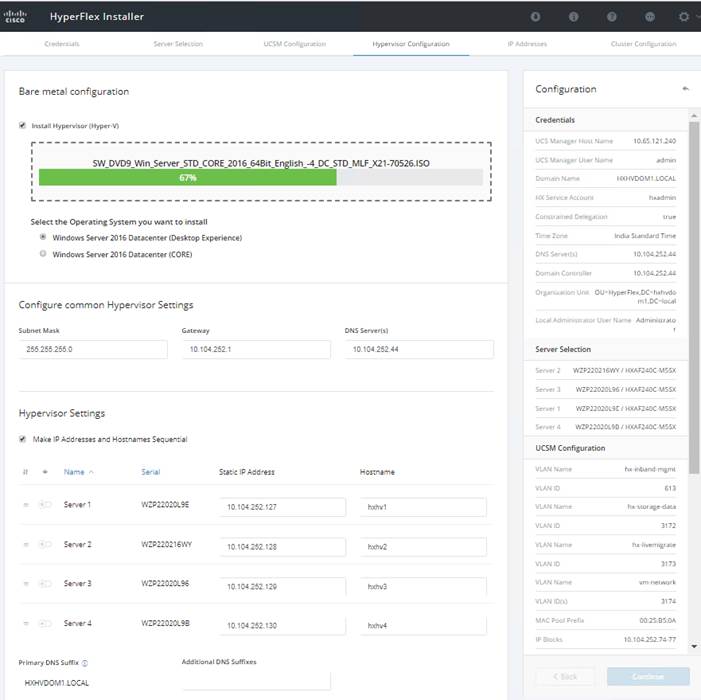
Task: Select Windows Server 2016 Datacenter (CORE)
Action: pos(43,254)
